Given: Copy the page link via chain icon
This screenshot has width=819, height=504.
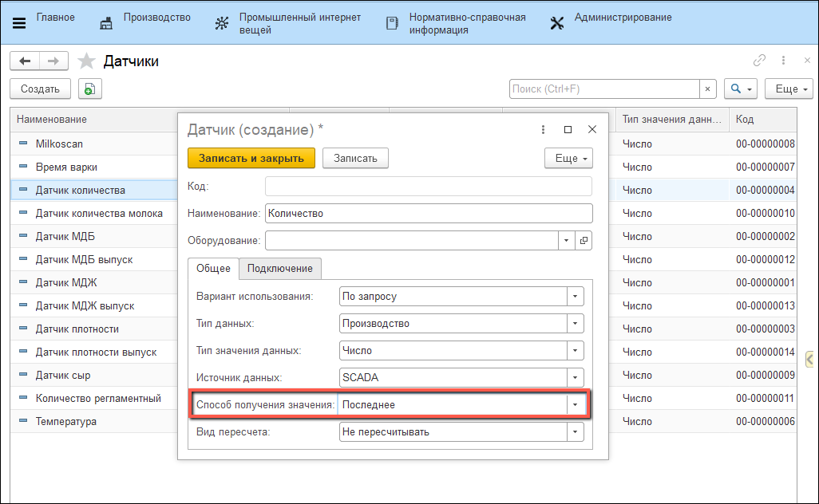Looking at the screenshot, I should [759, 61].
